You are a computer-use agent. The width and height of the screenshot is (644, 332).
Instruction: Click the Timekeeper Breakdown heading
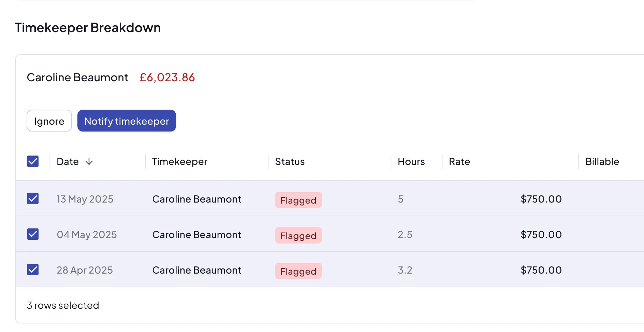click(x=88, y=27)
